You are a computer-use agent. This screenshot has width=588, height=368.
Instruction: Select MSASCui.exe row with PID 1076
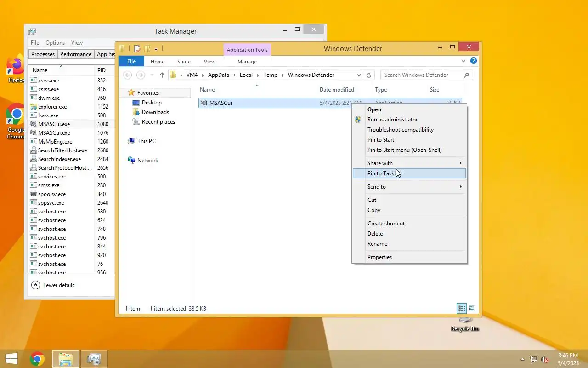tap(72, 132)
